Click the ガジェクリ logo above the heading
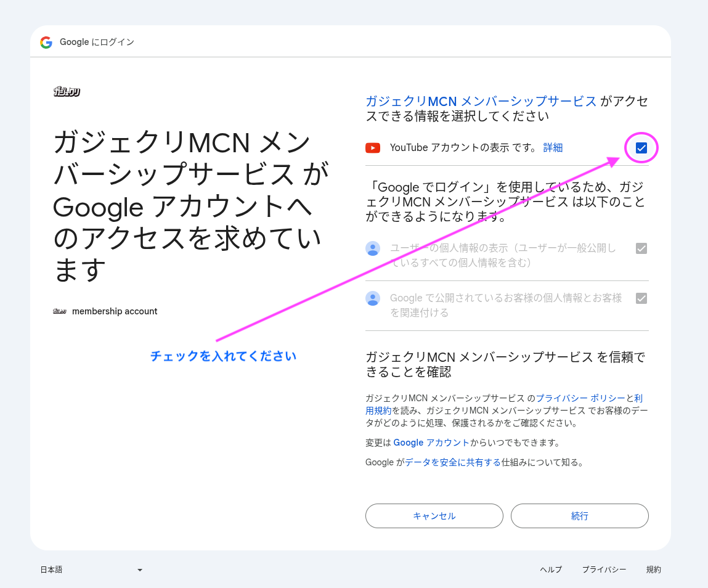The width and height of the screenshot is (708, 588). (67, 92)
